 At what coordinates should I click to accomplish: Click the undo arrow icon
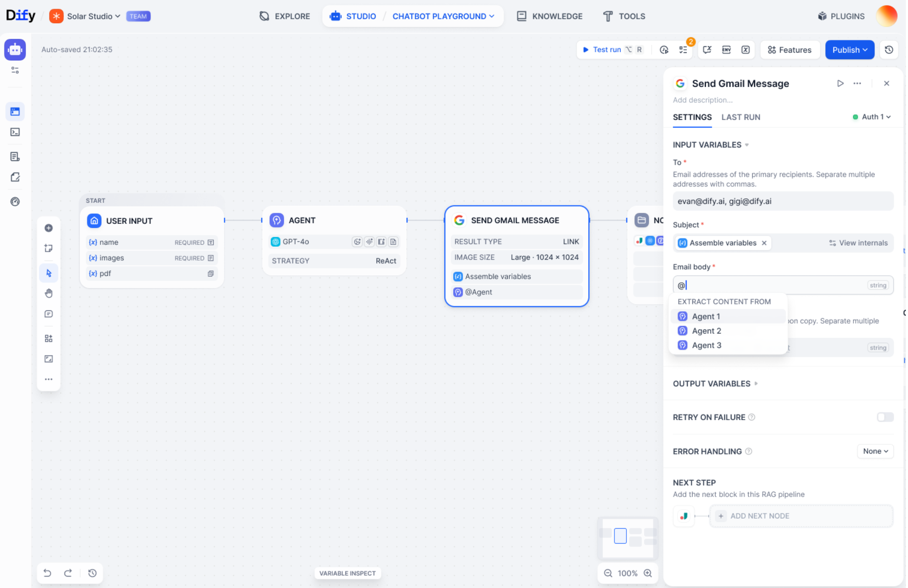tap(47, 573)
